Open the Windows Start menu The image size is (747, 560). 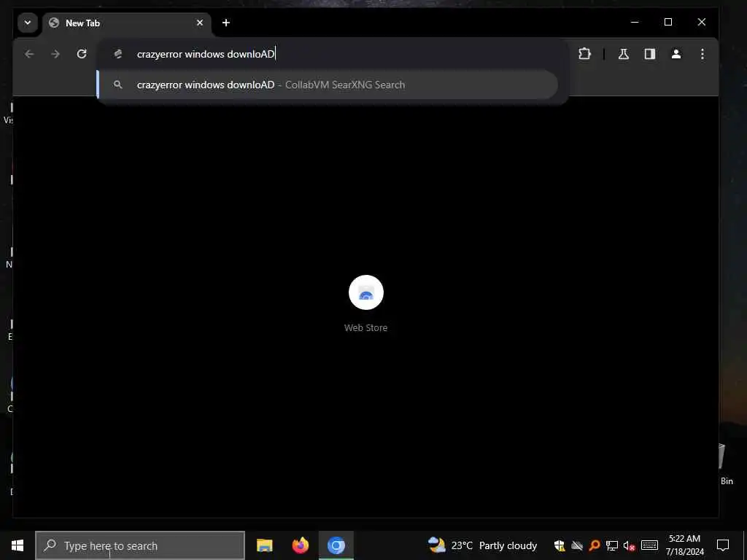(x=18, y=545)
